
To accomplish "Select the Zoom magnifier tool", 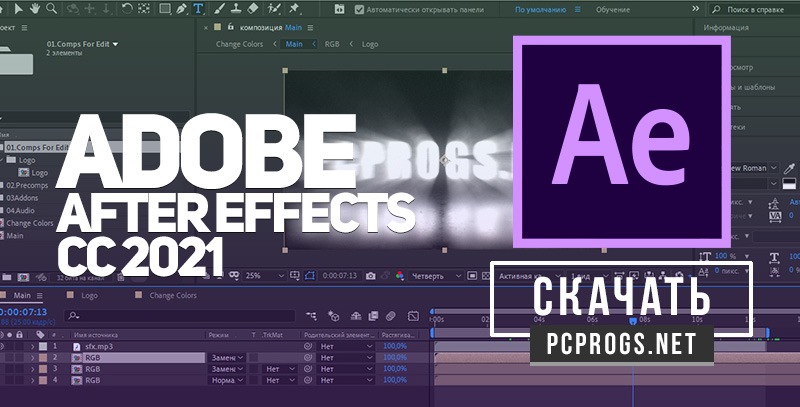I will 52,8.
